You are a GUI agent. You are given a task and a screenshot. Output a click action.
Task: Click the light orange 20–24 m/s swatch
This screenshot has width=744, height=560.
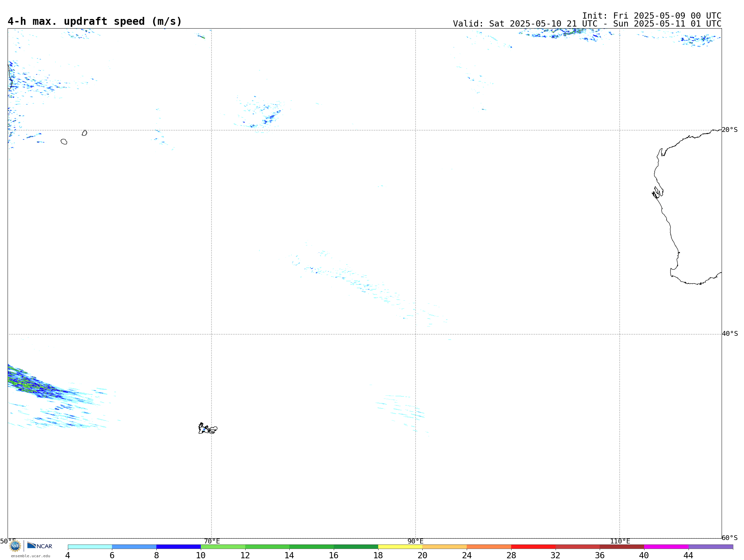445,547
